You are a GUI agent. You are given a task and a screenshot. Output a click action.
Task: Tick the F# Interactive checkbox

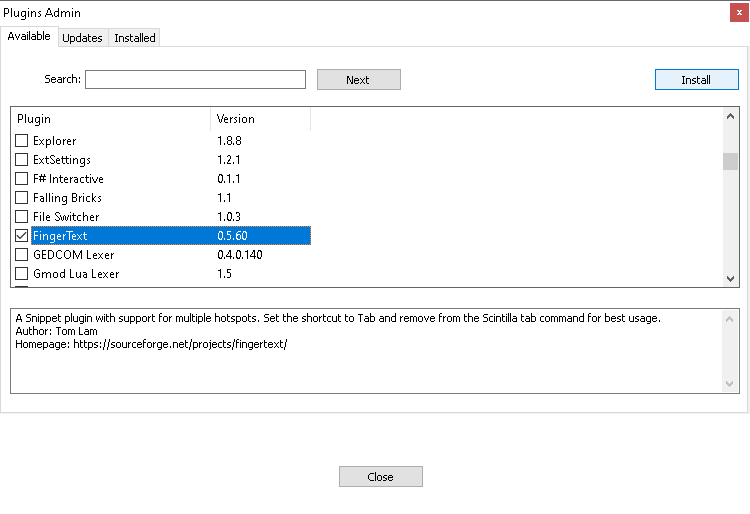22,178
